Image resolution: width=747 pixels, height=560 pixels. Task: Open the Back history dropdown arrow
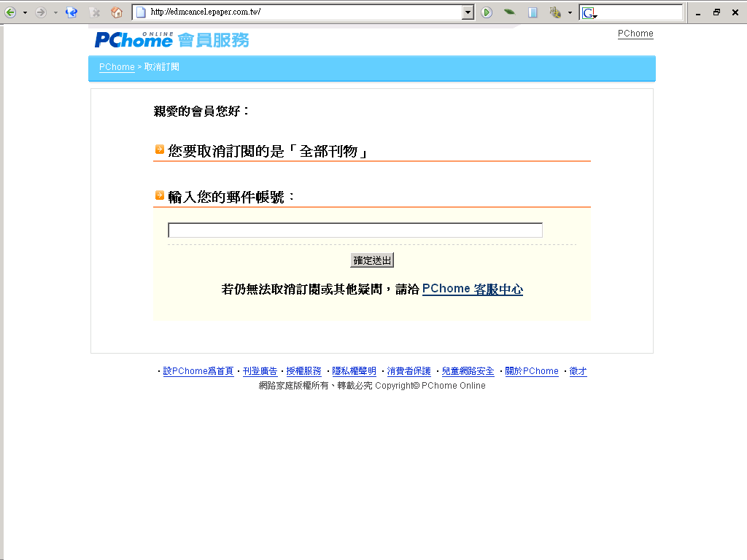25,13
